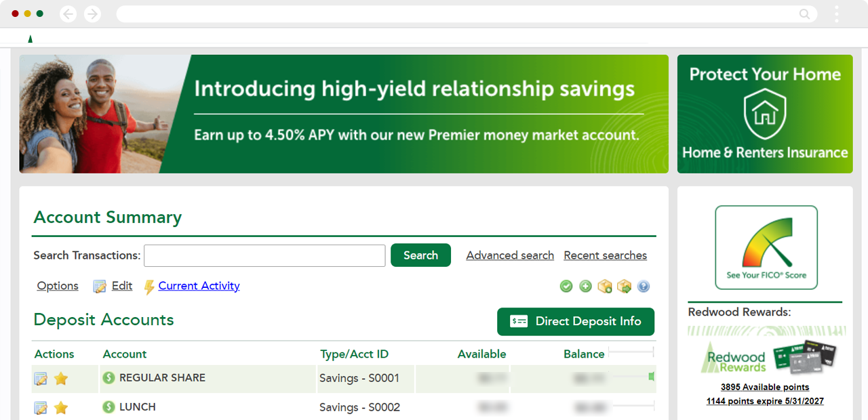868x420 pixels.
Task: Click the browser address bar
Action: [x=467, y=14]
